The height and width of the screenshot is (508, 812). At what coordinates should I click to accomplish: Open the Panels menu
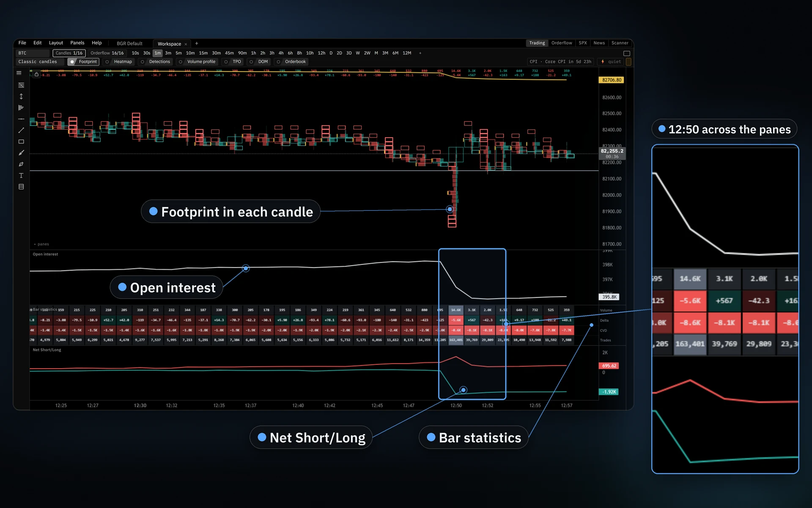pos(77,43)
